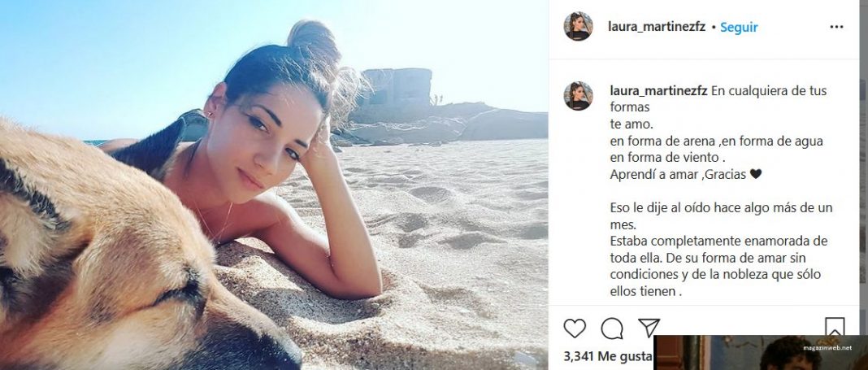This screenshot has height=370, width=868.
Task: View the 3,341 Me gusta likes list
Action: click(x=607, y=357)
